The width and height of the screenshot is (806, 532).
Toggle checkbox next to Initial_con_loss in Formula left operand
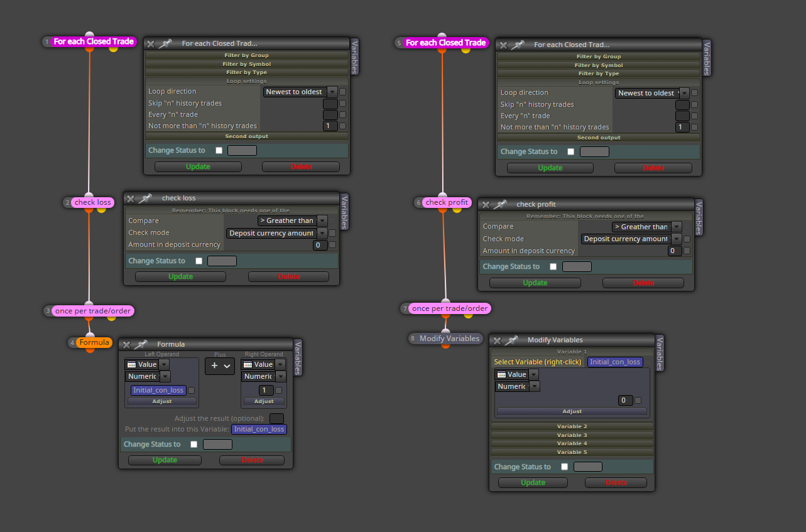pos(191,390)
